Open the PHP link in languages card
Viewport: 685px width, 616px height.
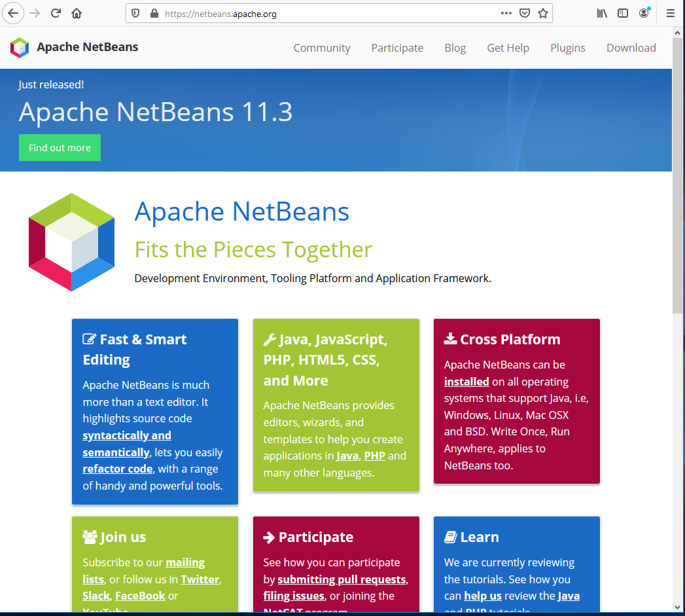375,456
